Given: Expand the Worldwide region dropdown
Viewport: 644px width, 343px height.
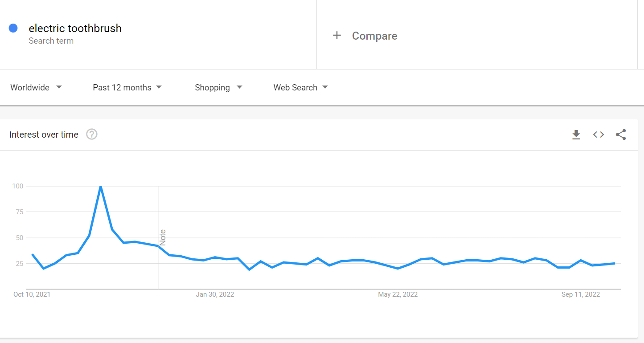Looking at the screenshot, I should pyautogui.click(x=36, y=87).
